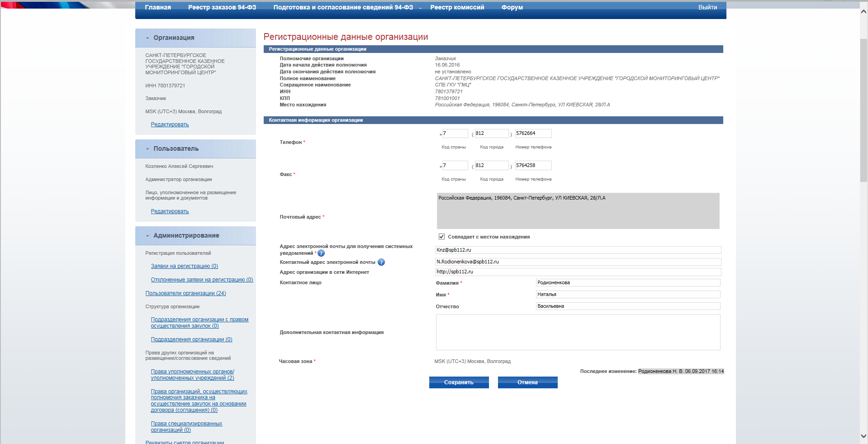Open Права организаций, осуществляющих полномочия заказчика link
868x444 pixels.
[199, 401]
